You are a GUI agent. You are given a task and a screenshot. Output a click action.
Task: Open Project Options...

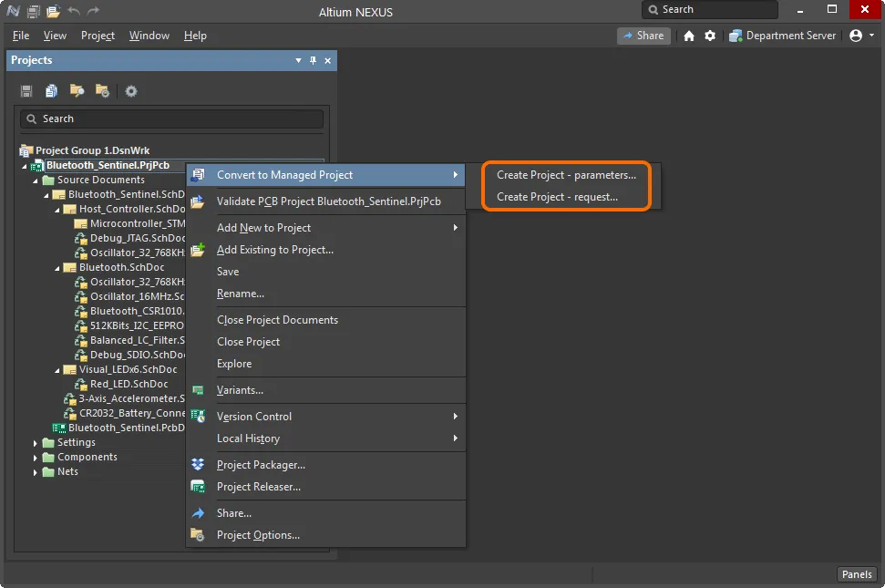point(325,535)
